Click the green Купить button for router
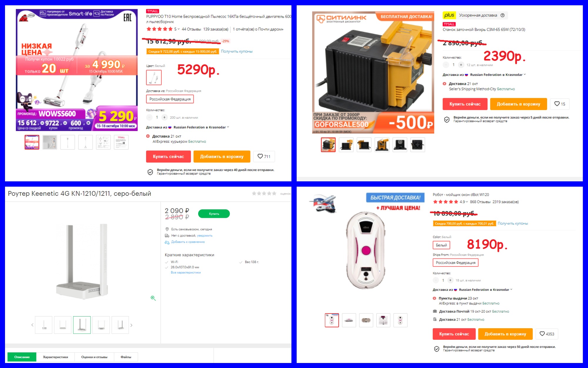588x368 pixels. pos(214,214)
